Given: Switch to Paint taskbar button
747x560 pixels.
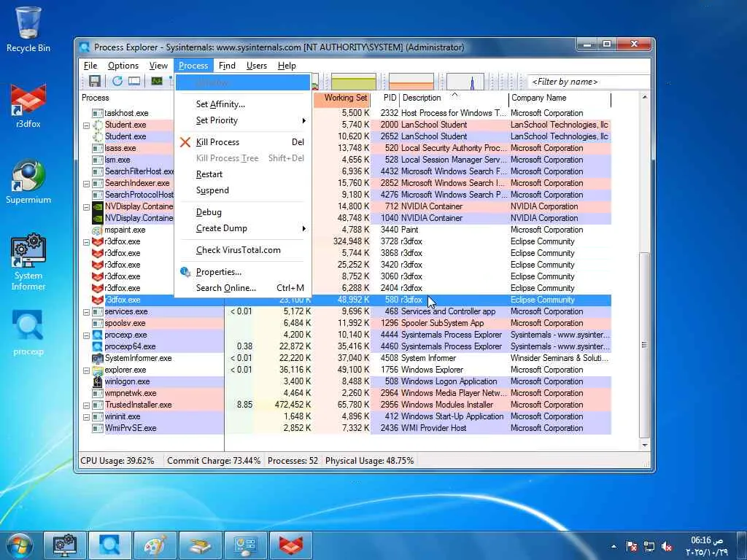Looking at the screenshot, I should pos(155,545).
